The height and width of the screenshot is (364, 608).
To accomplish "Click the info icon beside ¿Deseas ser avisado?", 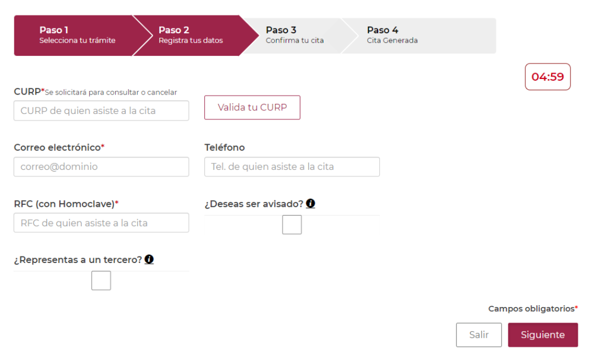I will (311, 204).
